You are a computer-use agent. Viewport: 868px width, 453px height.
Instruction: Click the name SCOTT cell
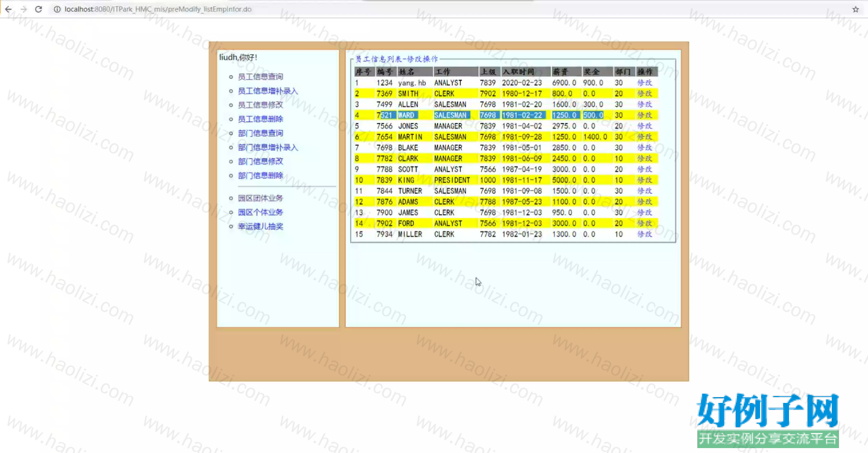(408, 169)
